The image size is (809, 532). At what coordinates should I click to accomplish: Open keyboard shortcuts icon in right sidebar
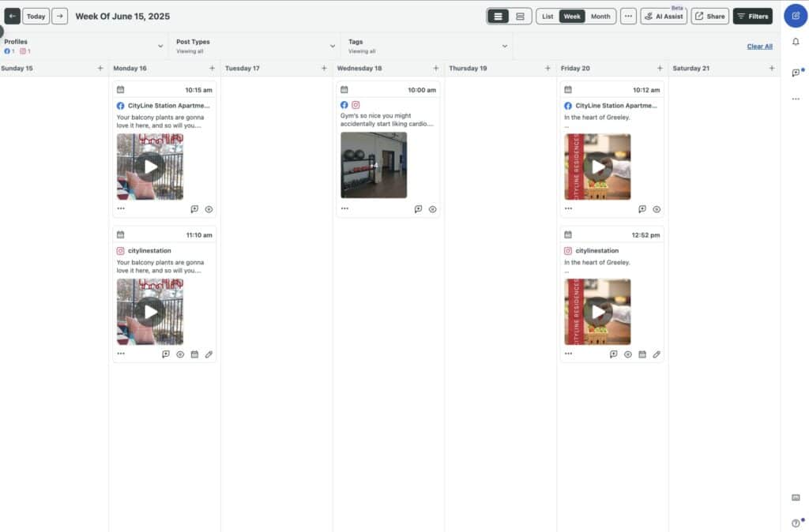click(x=796, y=497)
